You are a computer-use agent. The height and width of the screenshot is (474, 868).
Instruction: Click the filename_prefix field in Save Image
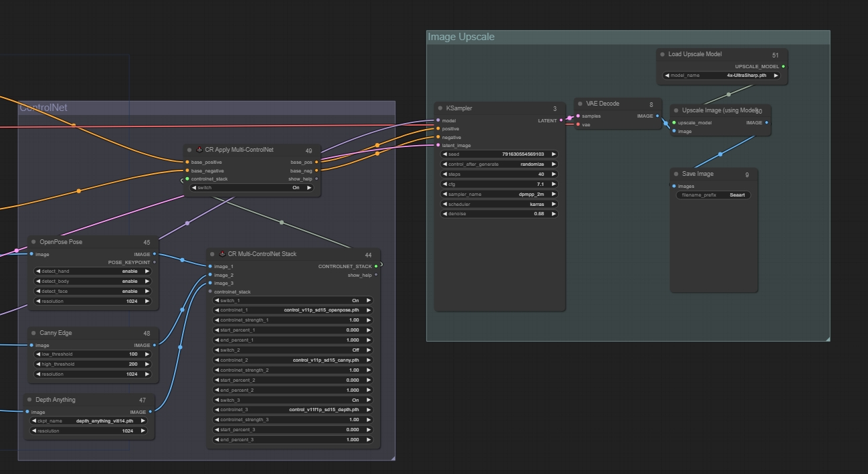coord(713,195)
